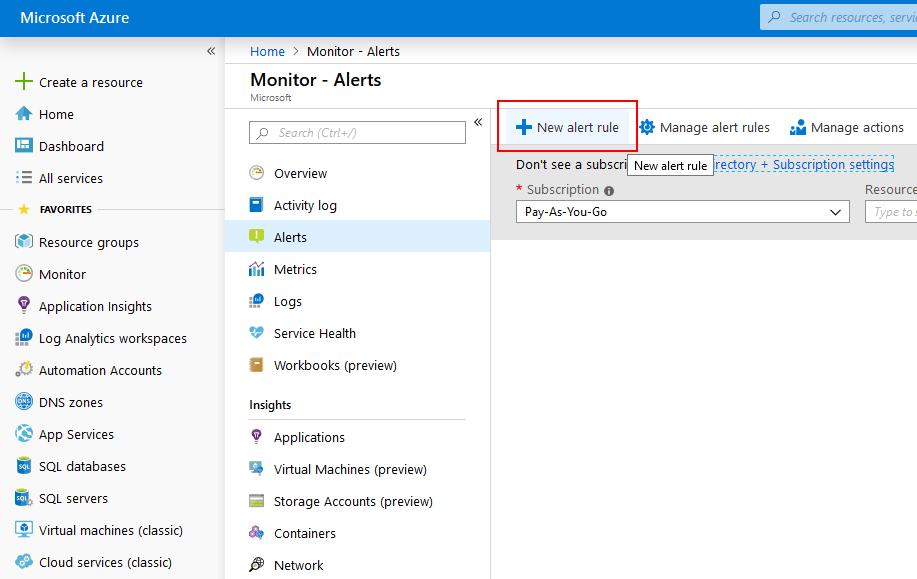Click the New alert rule button
The height and width of the screenshot is (579, 917).
click(x=567, y=127)
